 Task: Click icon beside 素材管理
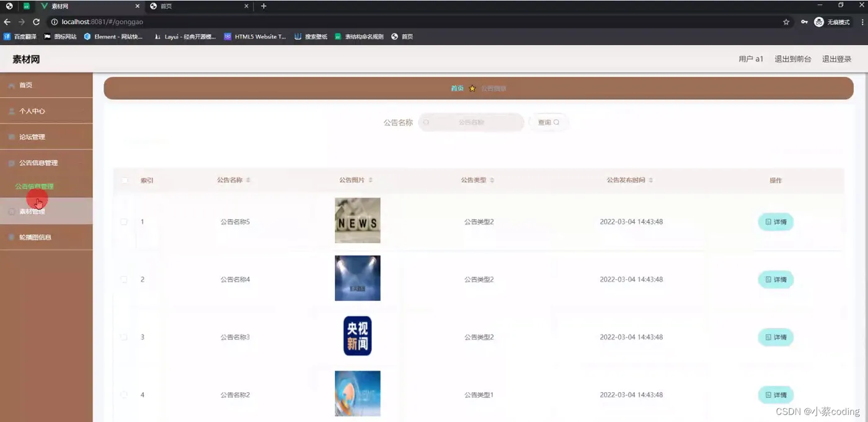[12, 212]
